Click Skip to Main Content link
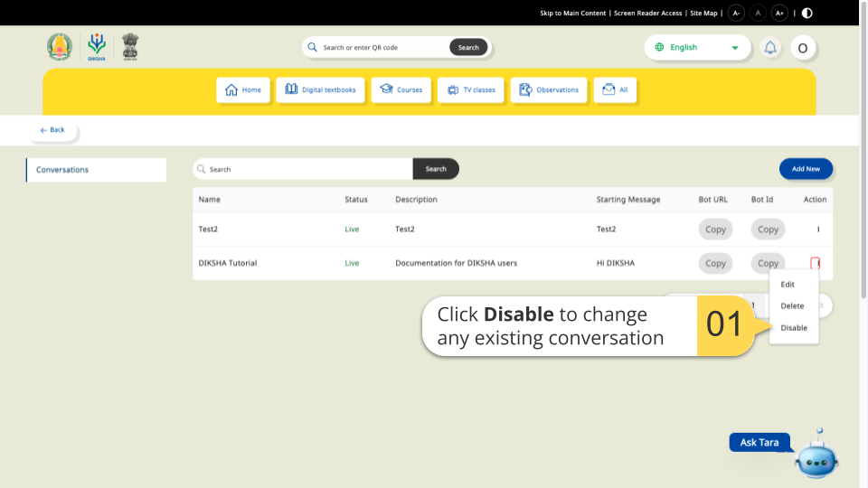 [x=572, y=14]
